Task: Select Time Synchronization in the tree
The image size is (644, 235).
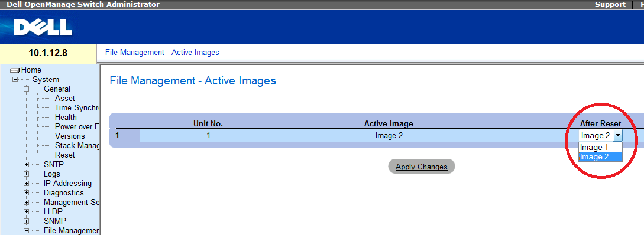Action: click(77, 108)
